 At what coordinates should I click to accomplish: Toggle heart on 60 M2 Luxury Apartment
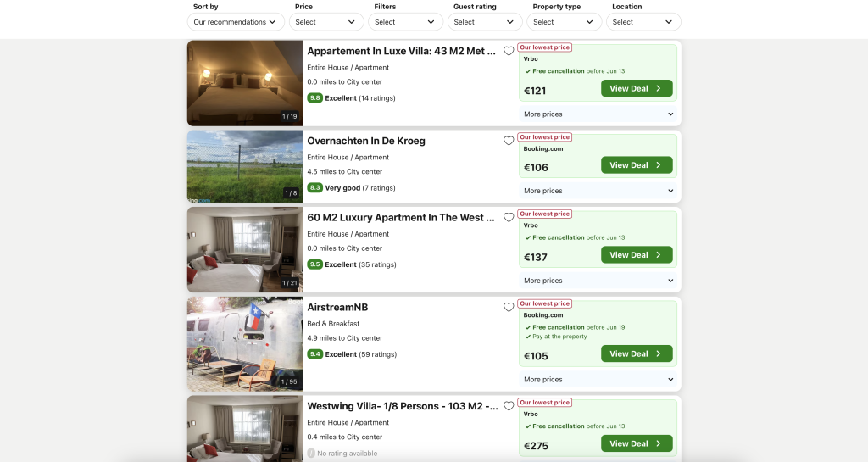[x=509, y=218]
